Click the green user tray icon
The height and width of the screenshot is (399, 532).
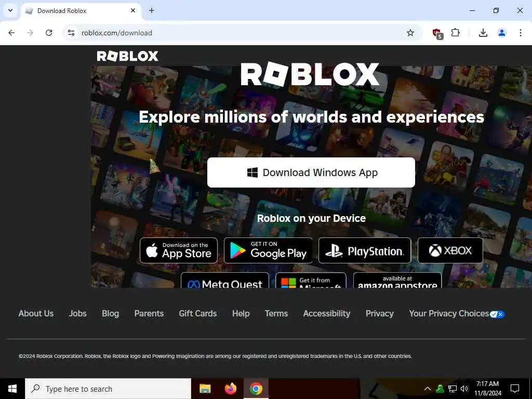click(x=440, y=389)
